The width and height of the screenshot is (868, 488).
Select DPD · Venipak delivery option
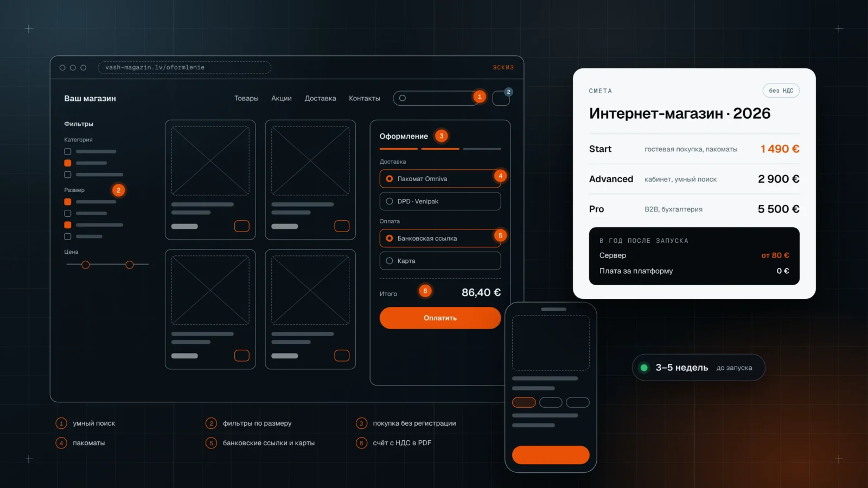[x=440, y=201]
